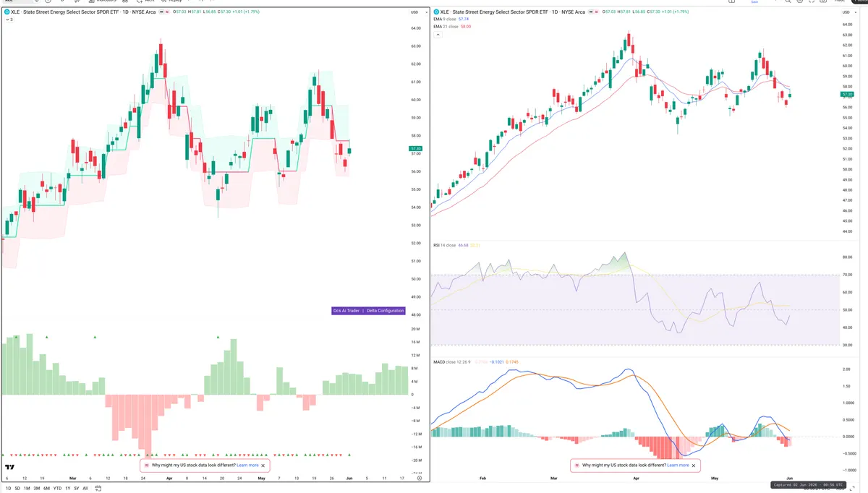Dismiss the left chart data notice
The width and height of the screenshot is (868, 493).
pyautogui.click(x=264, y=466)
